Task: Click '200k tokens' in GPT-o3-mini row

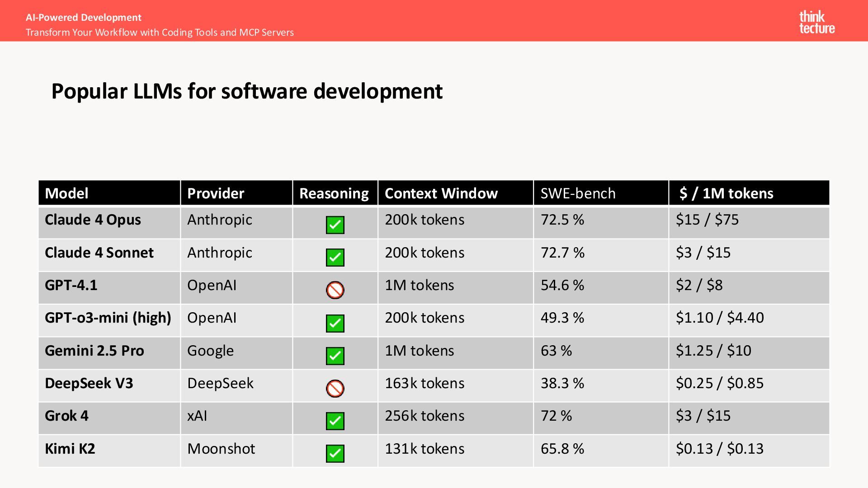Action: point(425,318)
